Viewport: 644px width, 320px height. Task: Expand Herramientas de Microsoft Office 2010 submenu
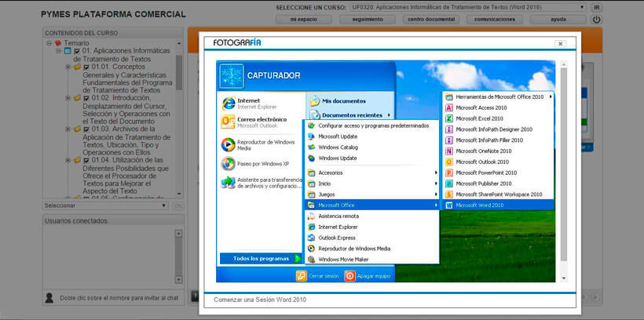(499, 96)
